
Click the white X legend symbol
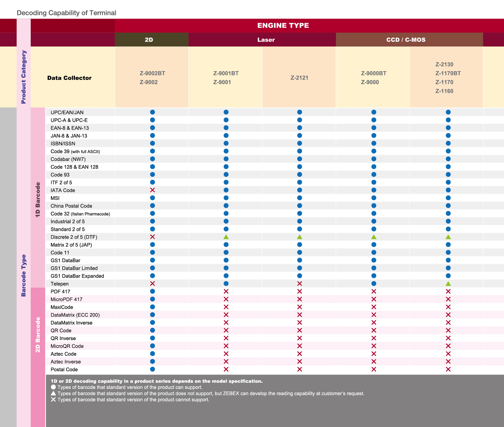(x=53, y=399)
